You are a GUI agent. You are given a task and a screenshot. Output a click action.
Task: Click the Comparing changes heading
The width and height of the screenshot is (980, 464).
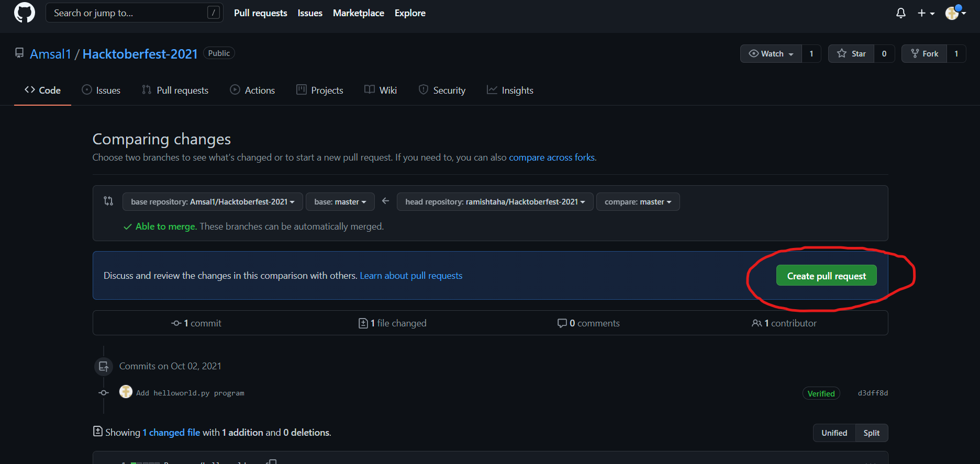pos(162,139)
